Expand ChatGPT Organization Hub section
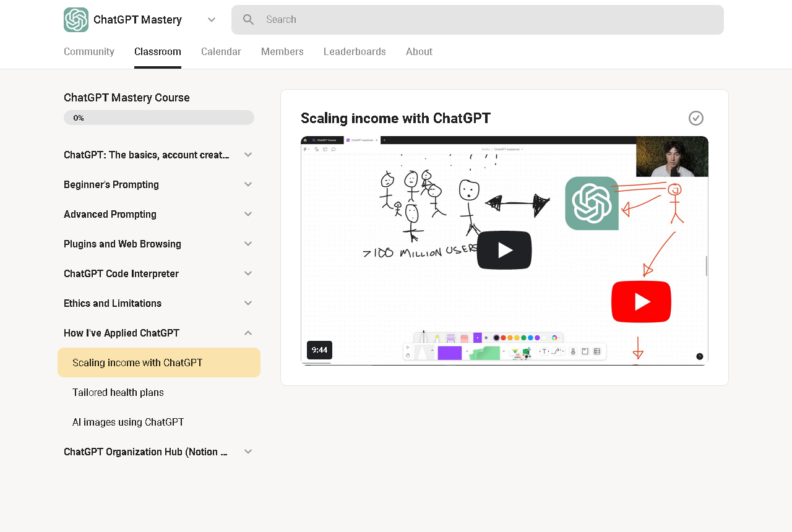The width and height of the screenshot is (792, 532). [248, 452]
